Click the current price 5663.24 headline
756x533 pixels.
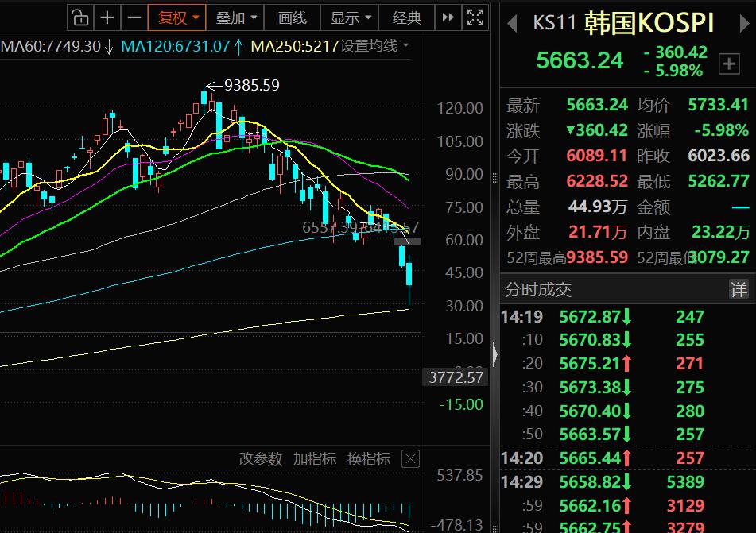580,60
